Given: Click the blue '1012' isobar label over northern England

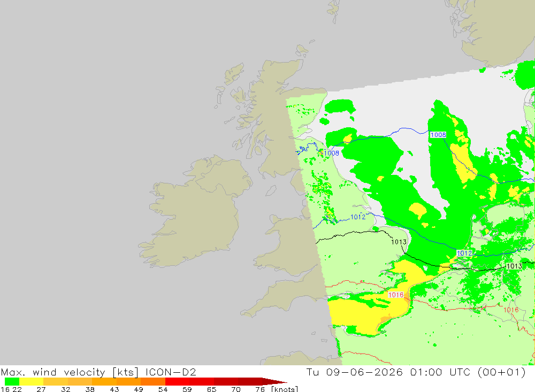Looking at the screenshot, I should (x=358, y=217).
